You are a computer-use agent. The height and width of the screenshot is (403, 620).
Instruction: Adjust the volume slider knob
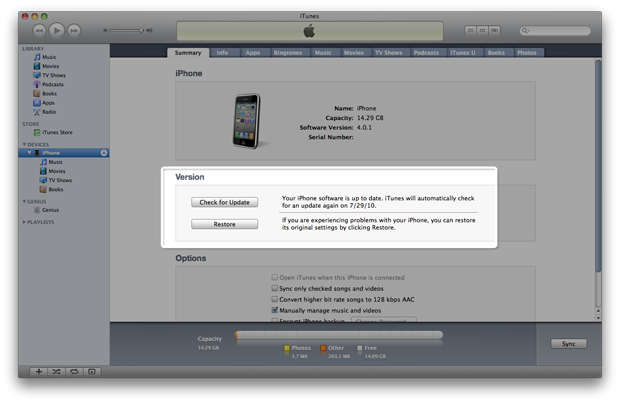tap(141, 30)
